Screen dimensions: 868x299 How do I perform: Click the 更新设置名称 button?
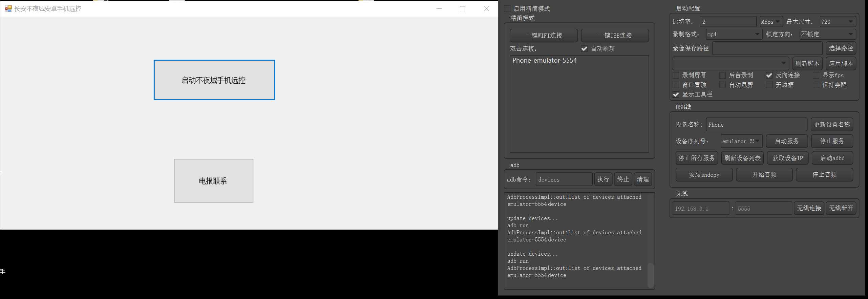[x=832, y=125]
